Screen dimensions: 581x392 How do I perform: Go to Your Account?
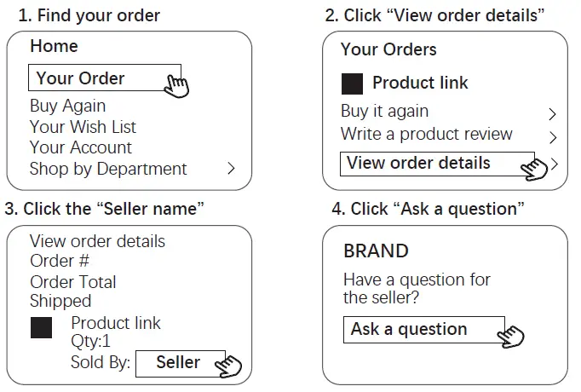[80, 147]
